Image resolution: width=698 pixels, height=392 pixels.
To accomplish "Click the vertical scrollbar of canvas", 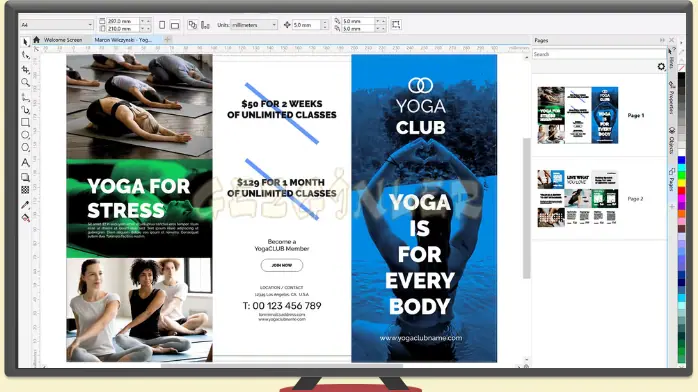I will coord(527,208).
